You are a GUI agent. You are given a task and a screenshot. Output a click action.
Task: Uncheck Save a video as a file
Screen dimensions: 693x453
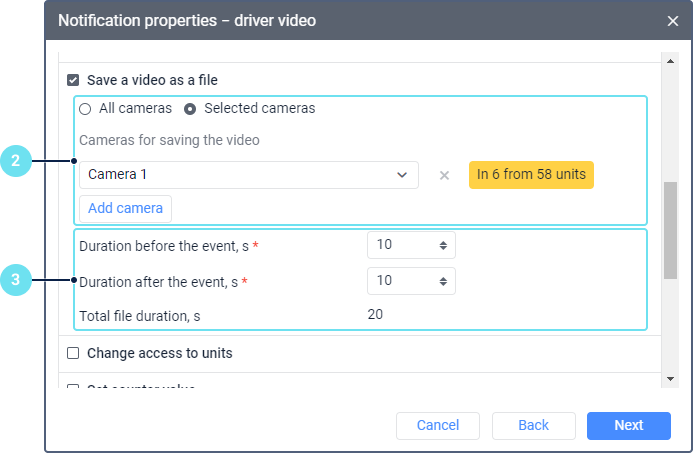pyautogui.click(x=73, y=80)
